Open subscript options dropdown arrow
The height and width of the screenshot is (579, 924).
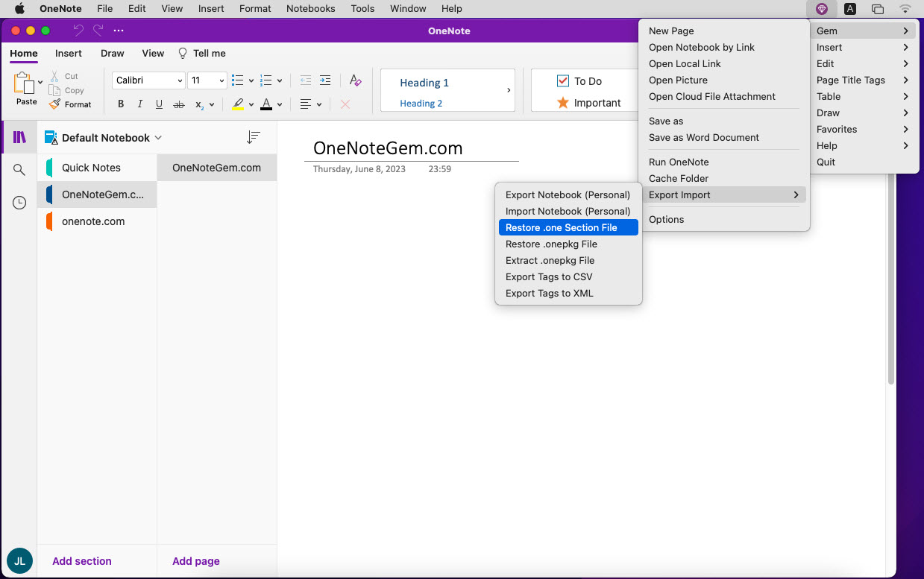click(212, 104)
